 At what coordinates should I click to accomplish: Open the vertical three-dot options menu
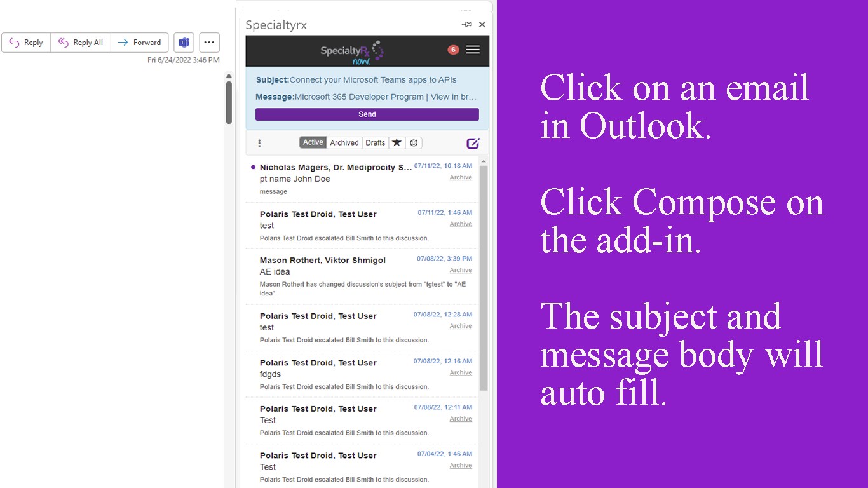(x=259, y=143)
